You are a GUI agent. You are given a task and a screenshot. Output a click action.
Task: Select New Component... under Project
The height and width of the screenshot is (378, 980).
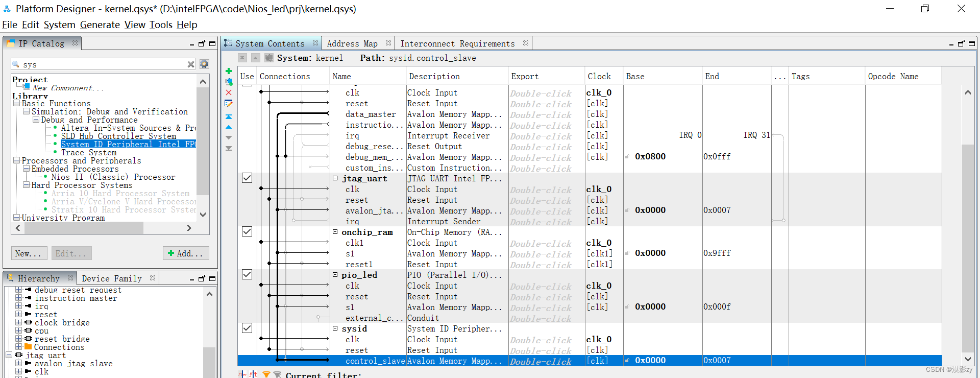(x=68, y=88)
